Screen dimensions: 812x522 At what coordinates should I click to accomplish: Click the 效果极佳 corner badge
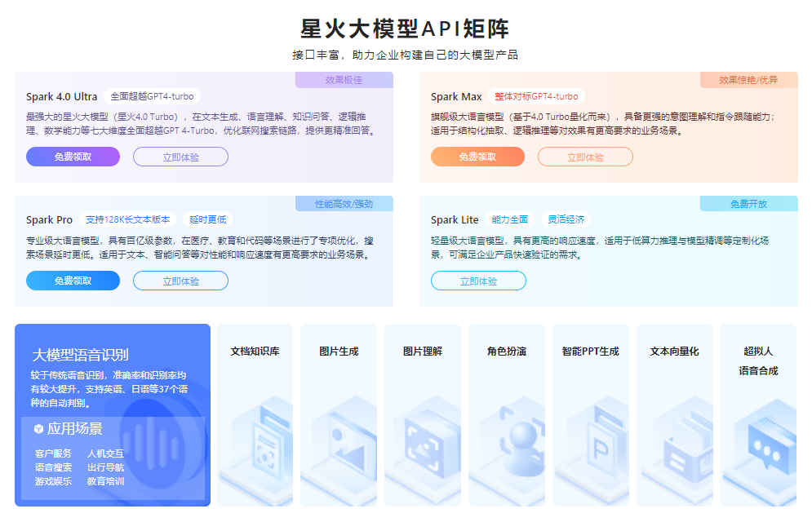(344, 80)
